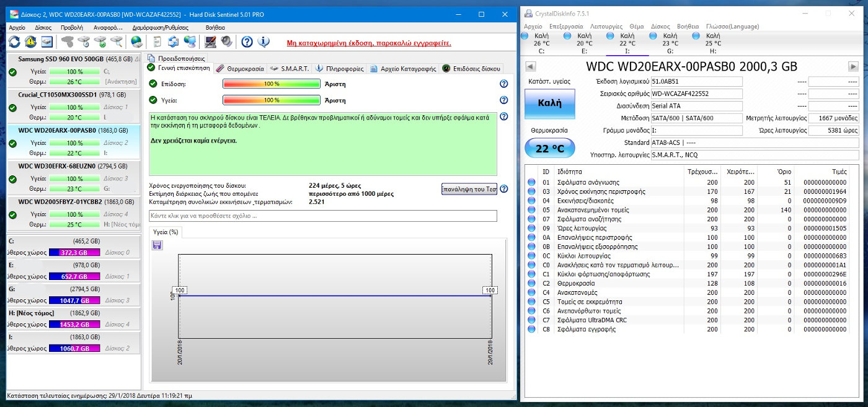
Task: Click the first grey disk test toolbar icon
Action: [x=68, y=42]
